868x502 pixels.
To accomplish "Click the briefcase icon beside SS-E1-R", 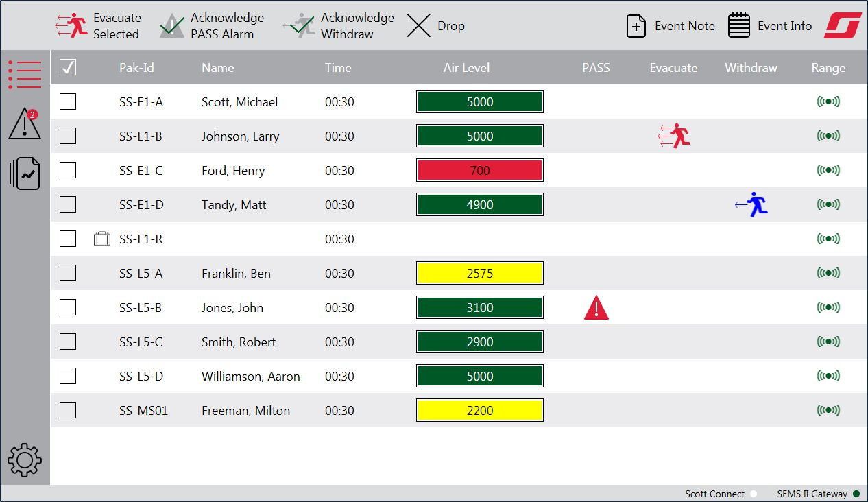I will 101,239.
